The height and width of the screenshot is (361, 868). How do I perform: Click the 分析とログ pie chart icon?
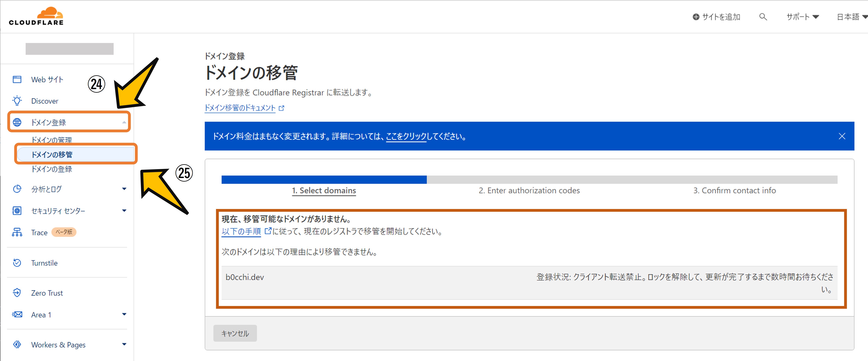(x=17, y=189)
